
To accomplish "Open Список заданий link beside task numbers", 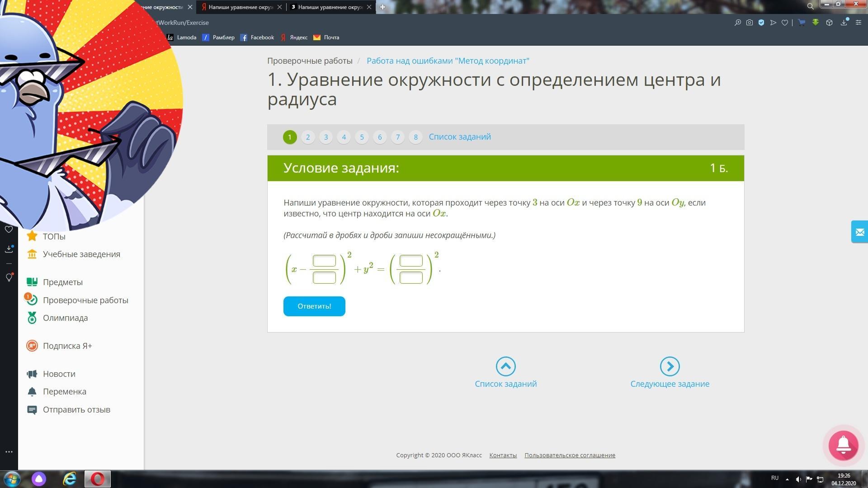I will pyautogui.click(x=459, y=137).
